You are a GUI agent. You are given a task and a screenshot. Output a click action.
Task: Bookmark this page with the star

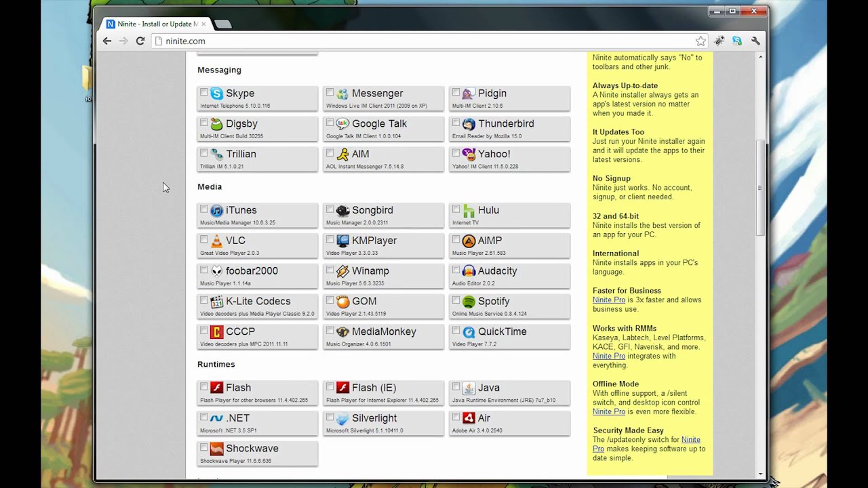pyautogui.click(x=701, y=41)
